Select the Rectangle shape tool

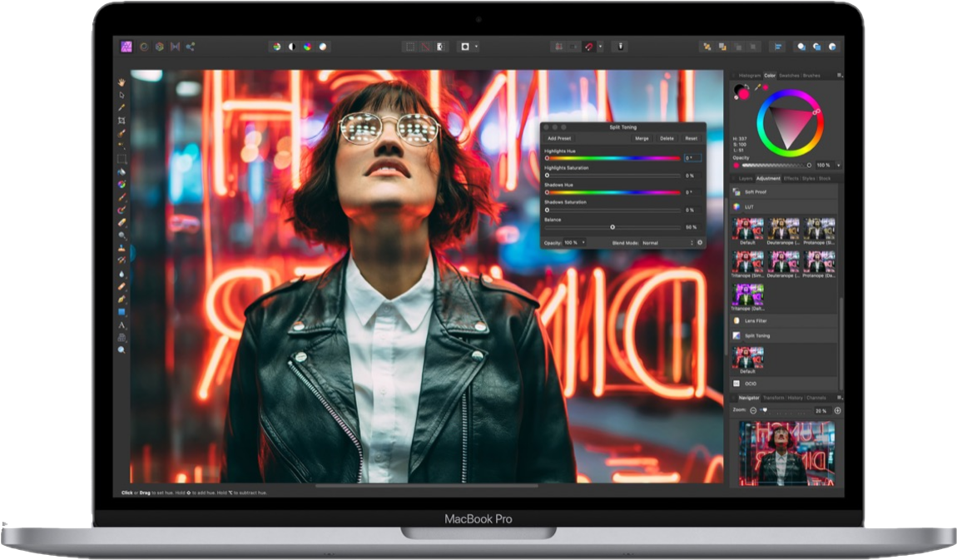[x=121, y=312]
